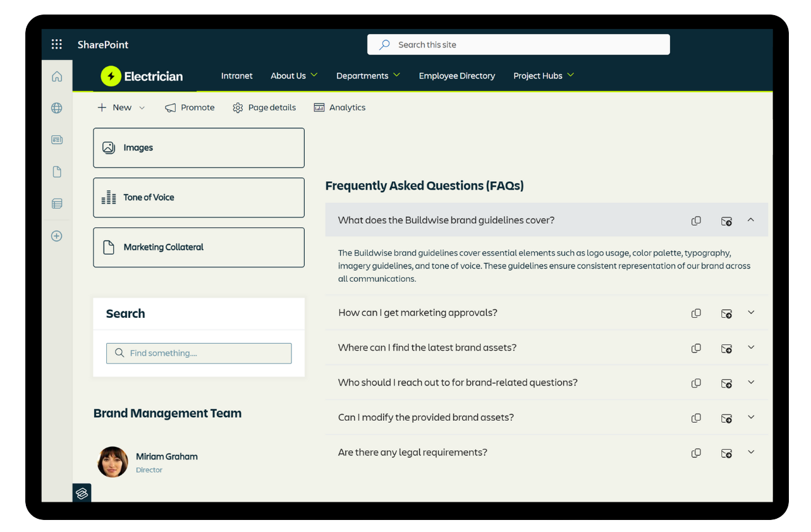The height and width of the screenshot is (532, 811).
Task: Open the document page icon in the sidebar
Action: [x=56, y=171]
